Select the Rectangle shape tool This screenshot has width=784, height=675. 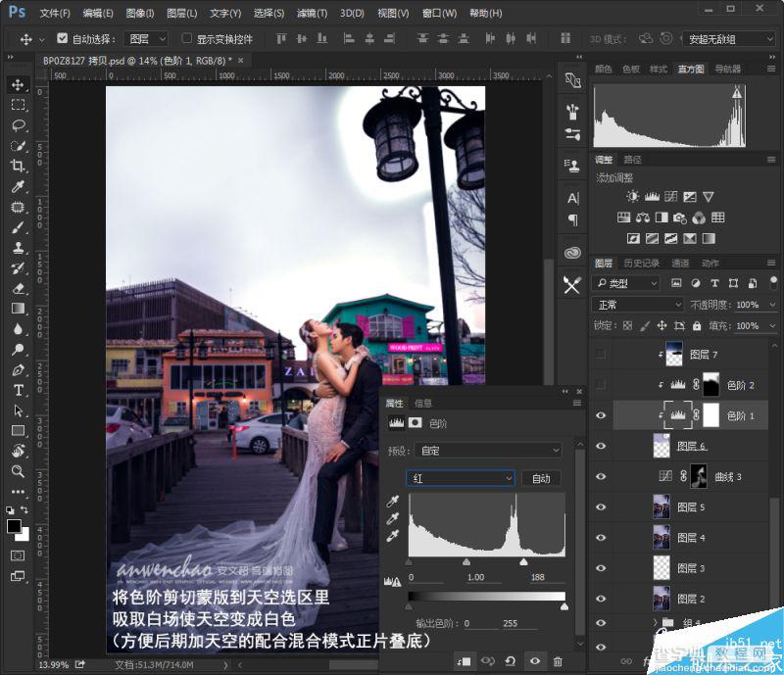tap(18, 430)
